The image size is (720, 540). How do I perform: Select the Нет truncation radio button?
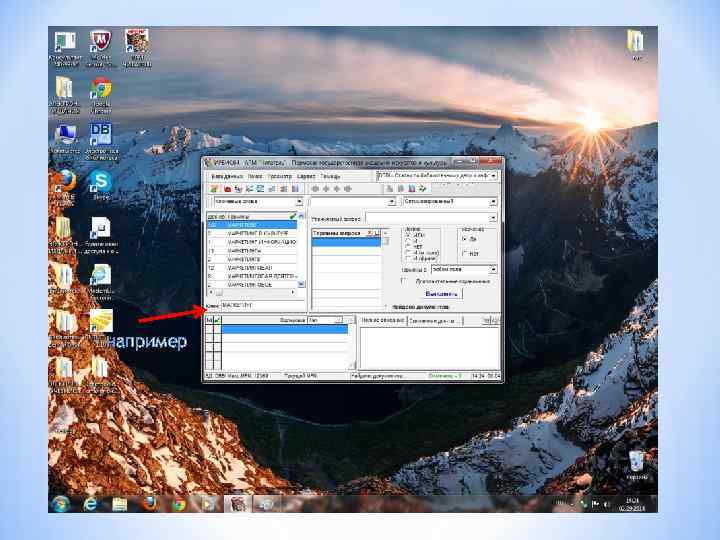click(x=464, y=253)
